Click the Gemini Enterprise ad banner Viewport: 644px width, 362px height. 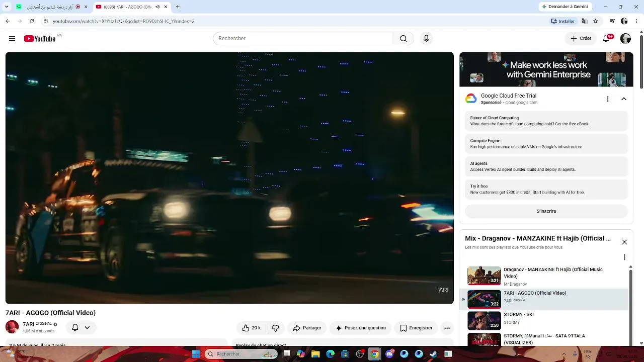(x=546, y=70)
